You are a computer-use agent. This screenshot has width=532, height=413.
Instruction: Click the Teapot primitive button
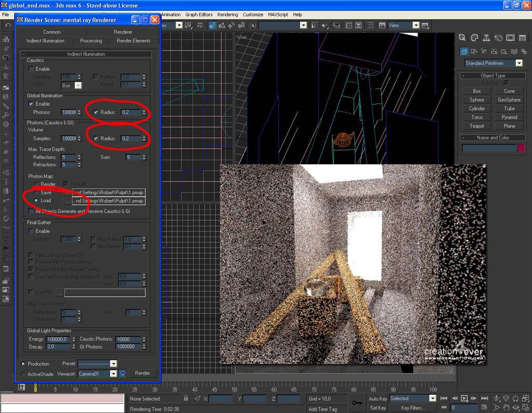click(x=476, y=126)
